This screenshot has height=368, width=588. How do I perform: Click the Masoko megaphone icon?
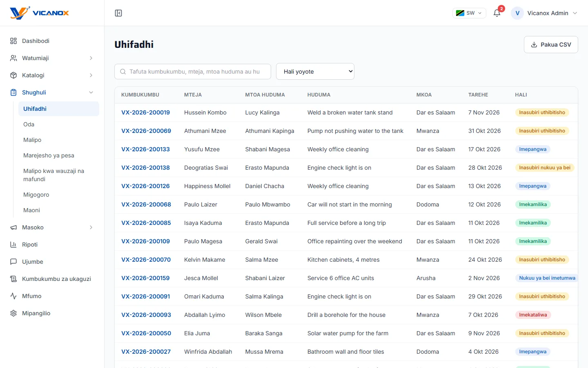(x=13, y=227)
